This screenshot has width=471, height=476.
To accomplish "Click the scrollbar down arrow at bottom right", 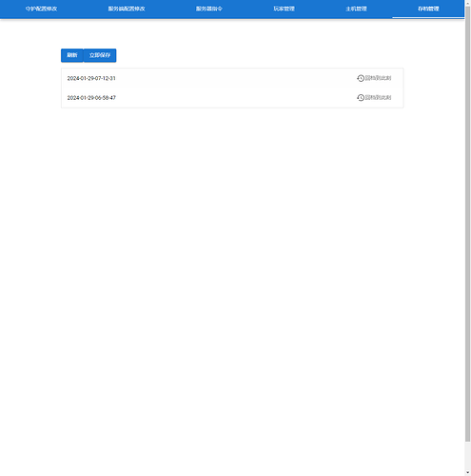I will tap(468, 473).
